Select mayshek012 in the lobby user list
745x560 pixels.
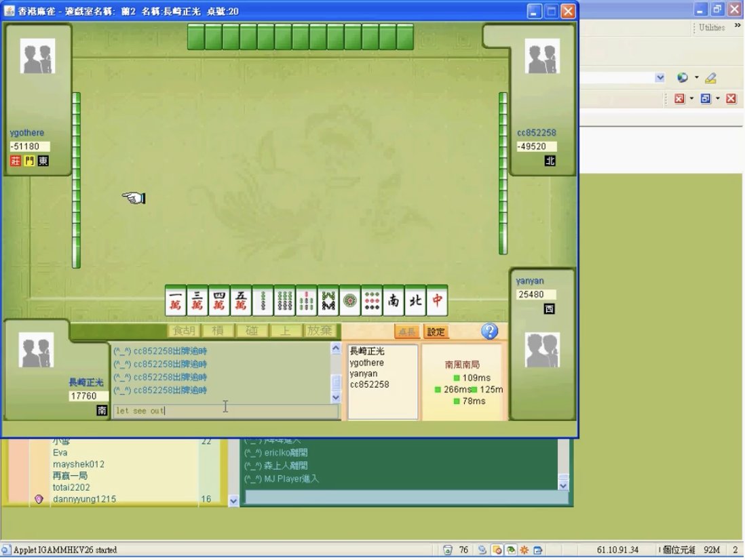pyautogui.click(x=79, y=464)
